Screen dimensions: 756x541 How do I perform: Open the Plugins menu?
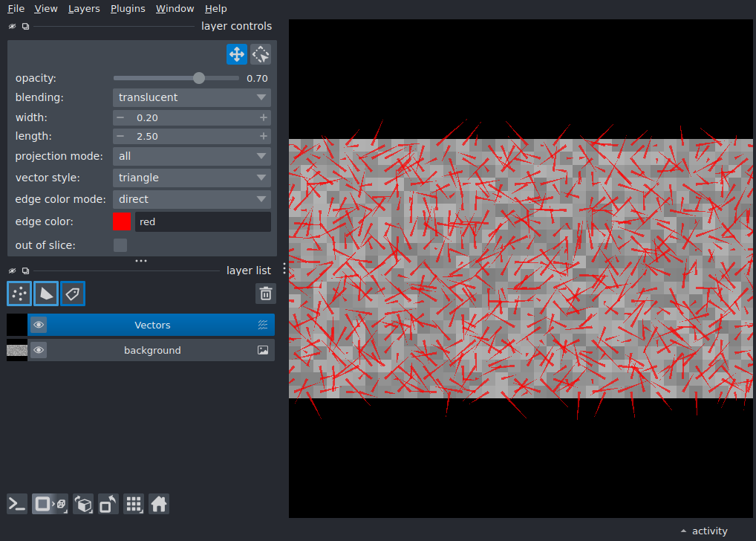coord(128,9)
